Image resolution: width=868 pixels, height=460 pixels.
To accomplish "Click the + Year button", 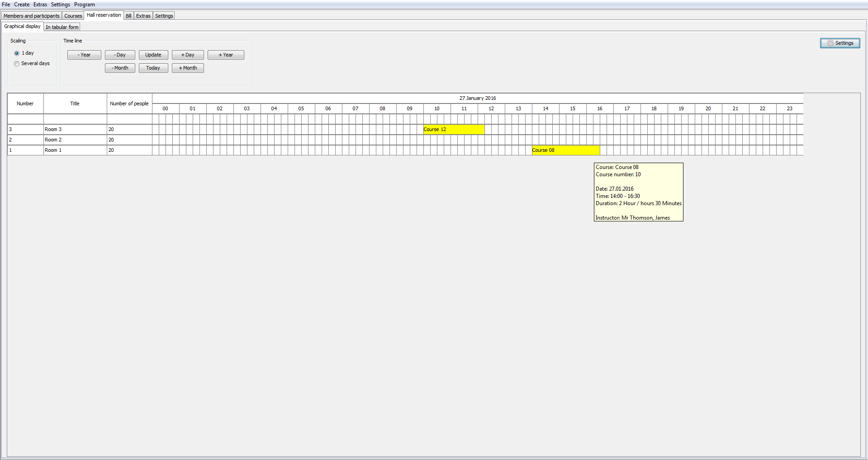I will click(x=226, y=55).
